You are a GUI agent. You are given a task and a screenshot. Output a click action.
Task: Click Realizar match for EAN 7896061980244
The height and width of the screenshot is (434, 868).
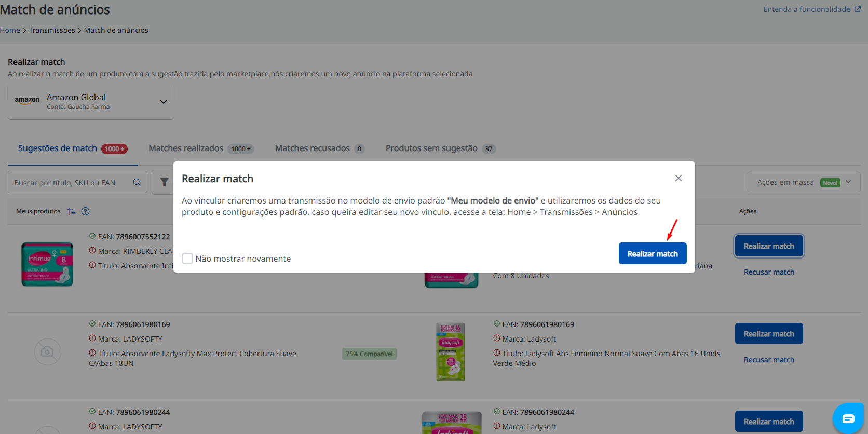point(769,422)
